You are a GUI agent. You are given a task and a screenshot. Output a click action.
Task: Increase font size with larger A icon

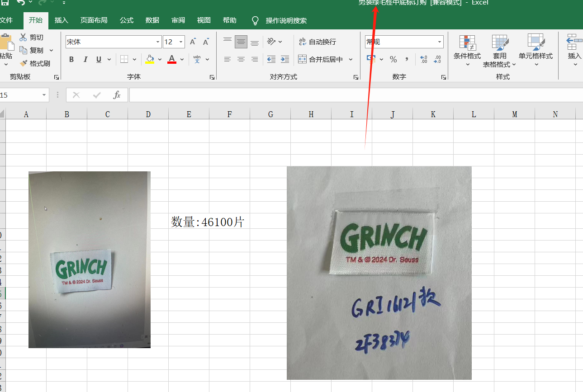[x=193, y=42]
